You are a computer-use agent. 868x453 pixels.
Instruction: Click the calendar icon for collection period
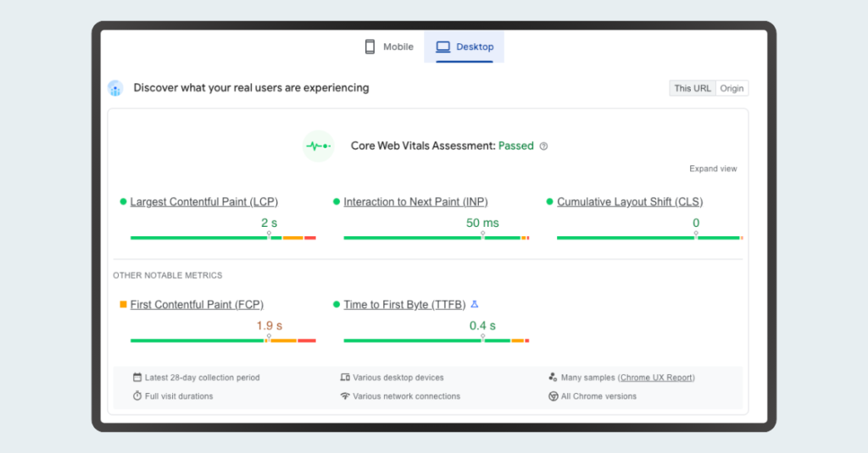click(137, 378)
